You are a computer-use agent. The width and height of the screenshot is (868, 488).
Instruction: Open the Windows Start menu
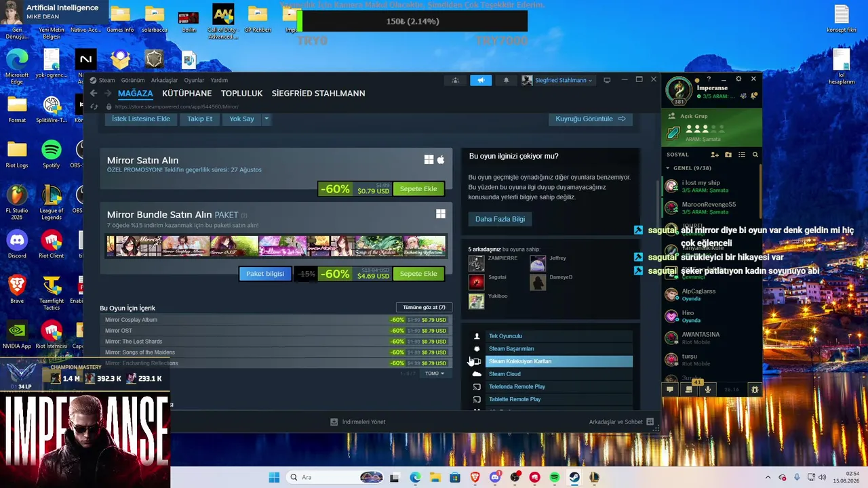point(274,477)
